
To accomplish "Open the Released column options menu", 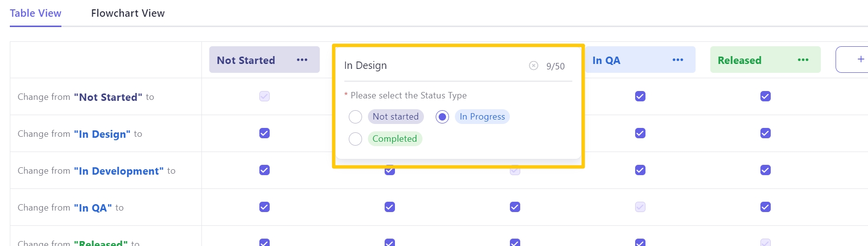I will pos(803,60).
